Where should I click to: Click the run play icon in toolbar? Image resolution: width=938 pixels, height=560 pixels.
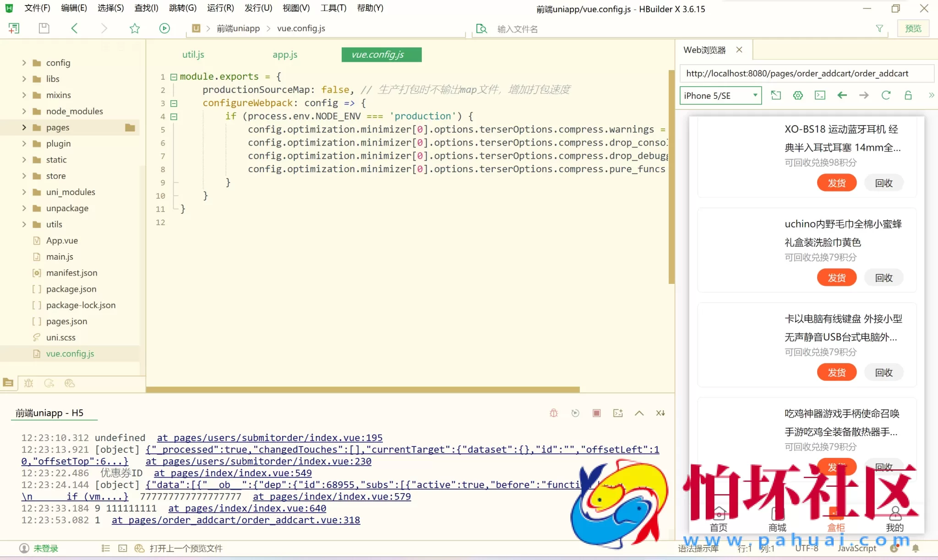pyautogui.click(x=164, y=28)
